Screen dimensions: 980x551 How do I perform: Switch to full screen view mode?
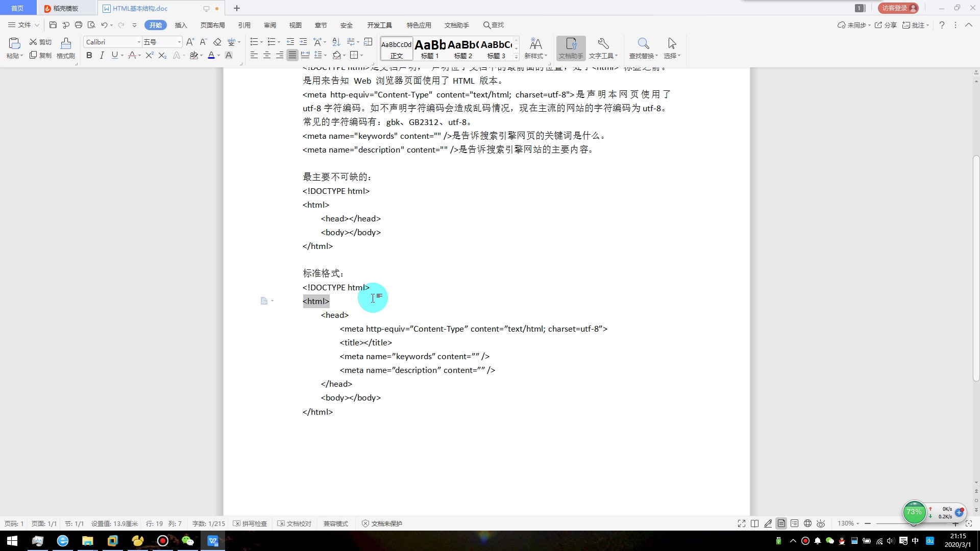(741, 523)
